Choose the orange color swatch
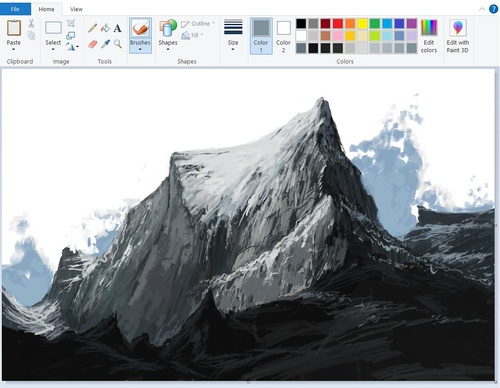 point(350,23)
